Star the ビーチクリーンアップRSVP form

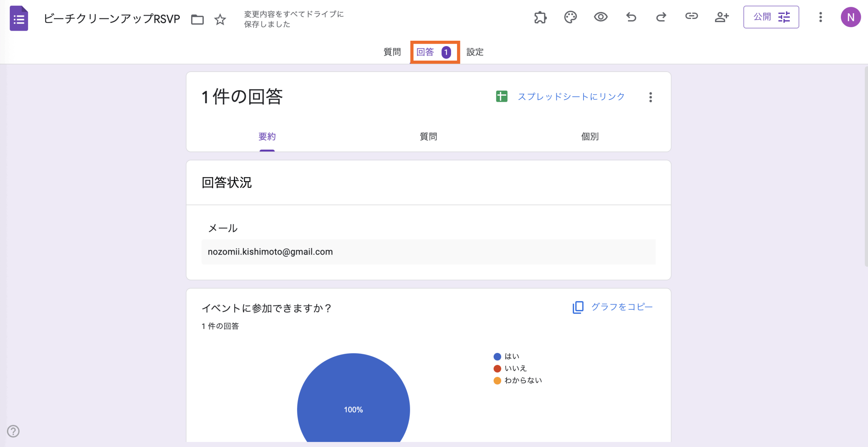click(x=220, y=19)
